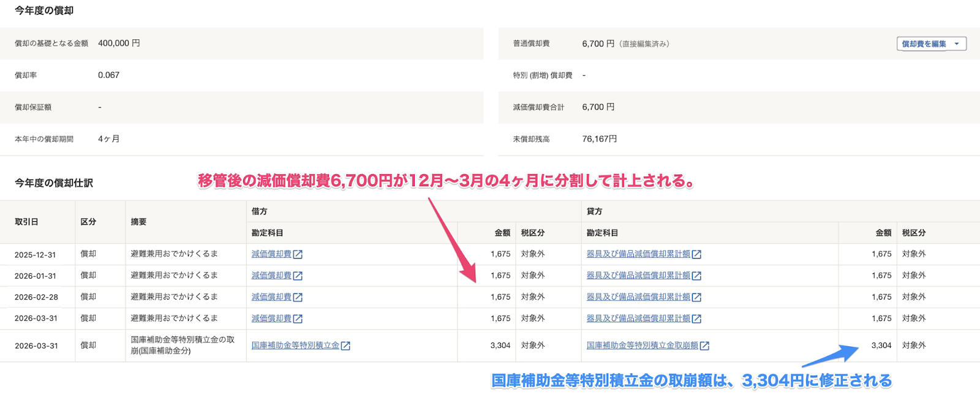Open external icon beside 減価償却費 on 2026-02-28 row
The width and height of the screenshot is (980, 405).
(298, 297)
